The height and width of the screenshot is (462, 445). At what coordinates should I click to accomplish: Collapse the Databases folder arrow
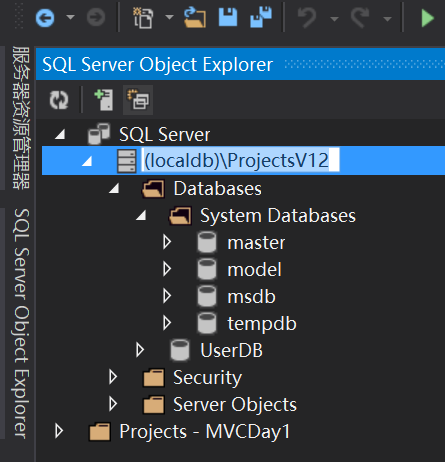(x=114, y=189)
